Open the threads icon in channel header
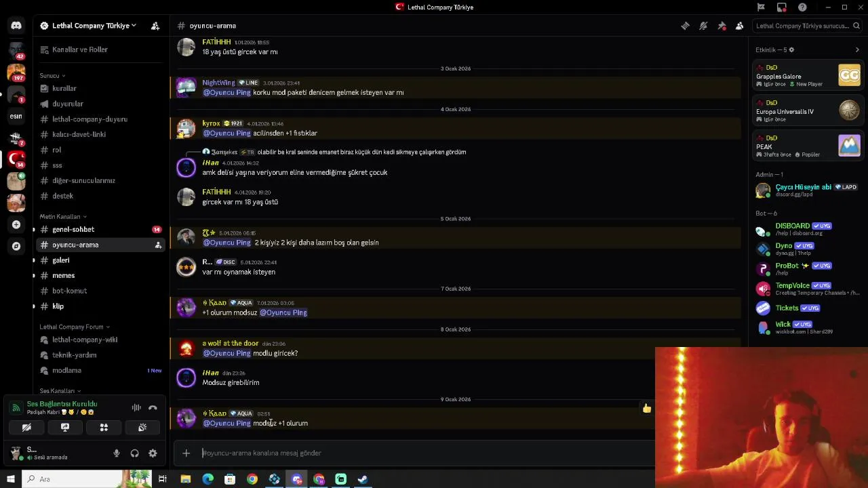Viewport: 868px width, 488px height. (x=685, y=26)
